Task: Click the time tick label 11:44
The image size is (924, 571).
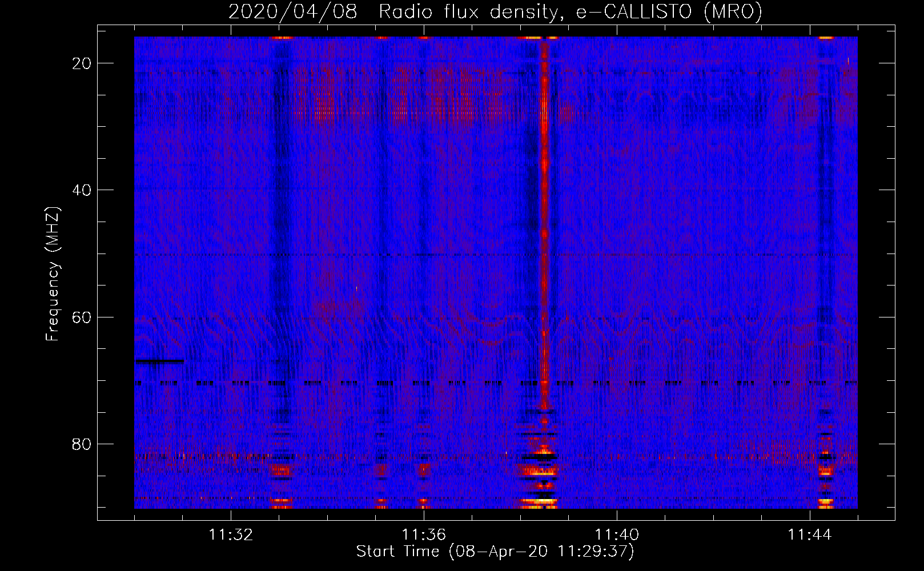Action: 810,535
